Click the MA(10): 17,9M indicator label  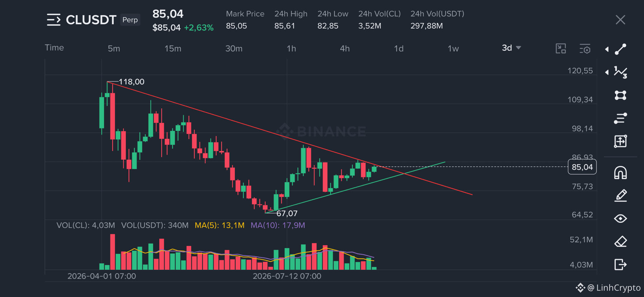278,225
